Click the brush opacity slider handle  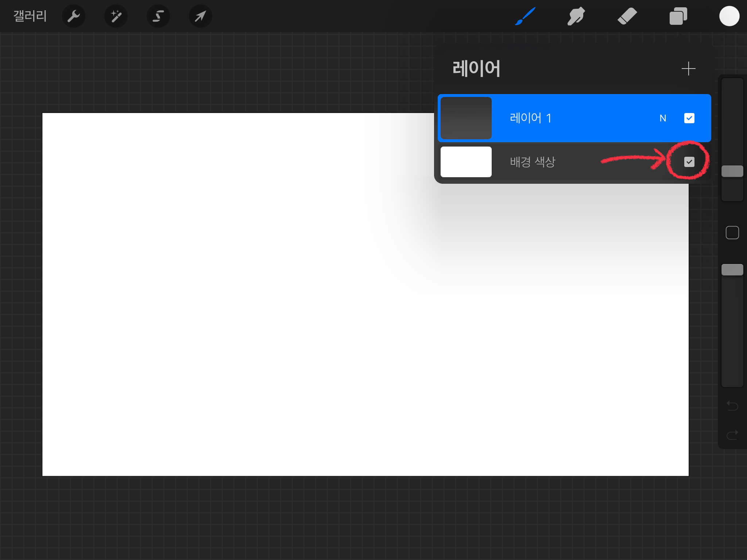pyautogui.click(x=732, y=270)
